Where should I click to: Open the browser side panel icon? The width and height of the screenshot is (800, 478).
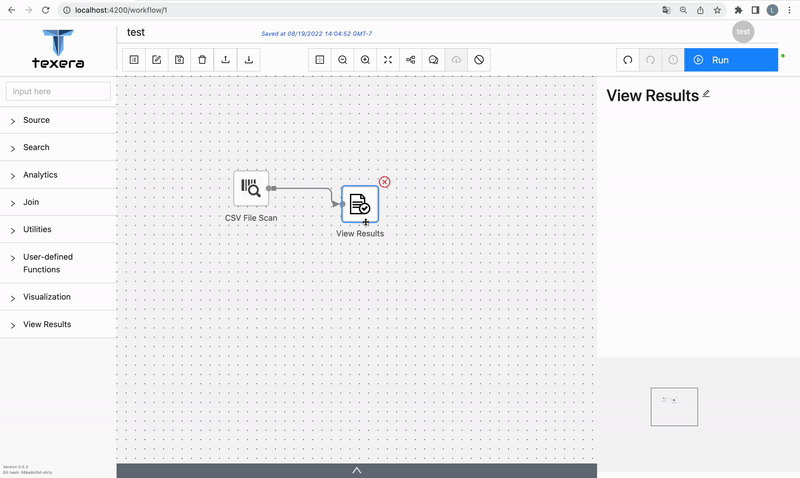[x=755, y=10]
